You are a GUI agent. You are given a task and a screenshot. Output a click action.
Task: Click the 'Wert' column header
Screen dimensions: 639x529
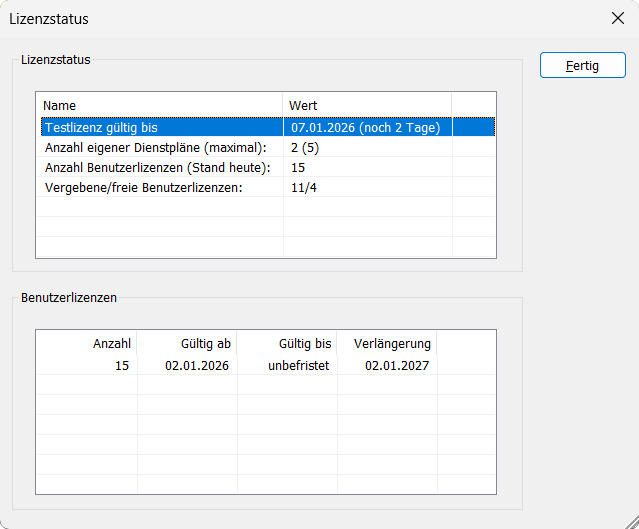pos(367,106)
